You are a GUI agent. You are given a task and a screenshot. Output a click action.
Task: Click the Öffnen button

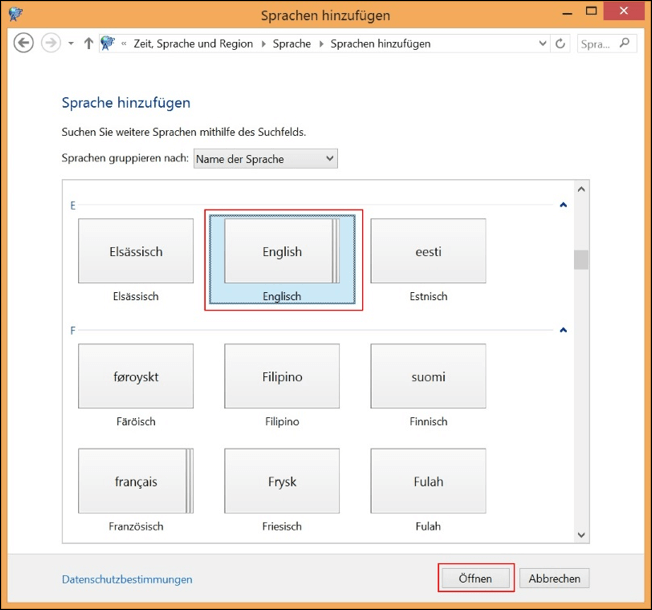point(475,578)
